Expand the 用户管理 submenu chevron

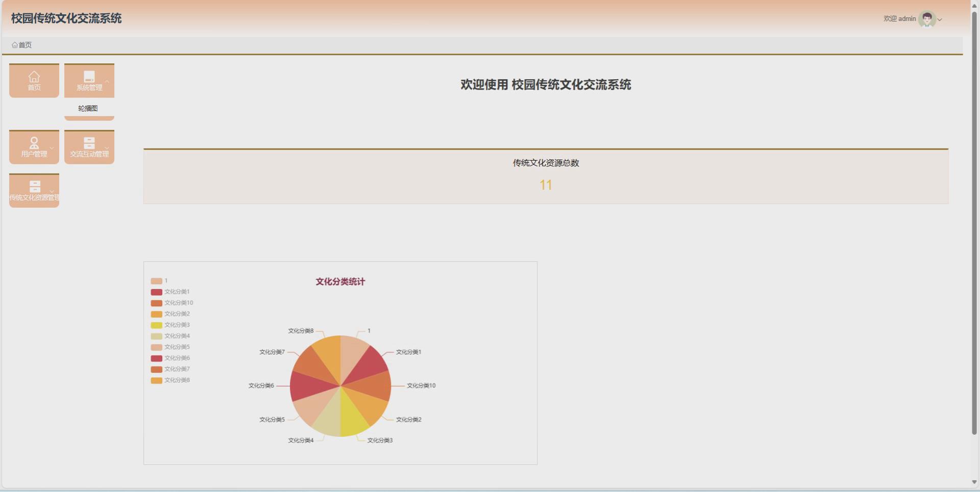click(51, 149)
